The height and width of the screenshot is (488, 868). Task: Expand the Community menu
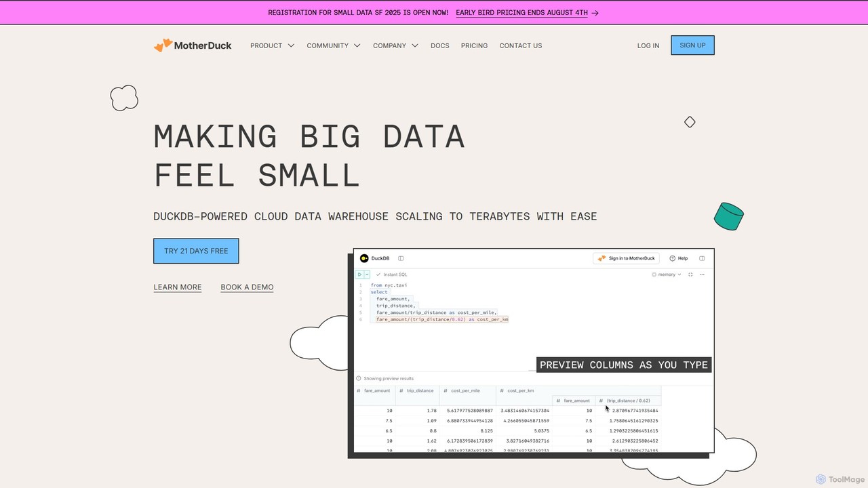pos(334,45)
